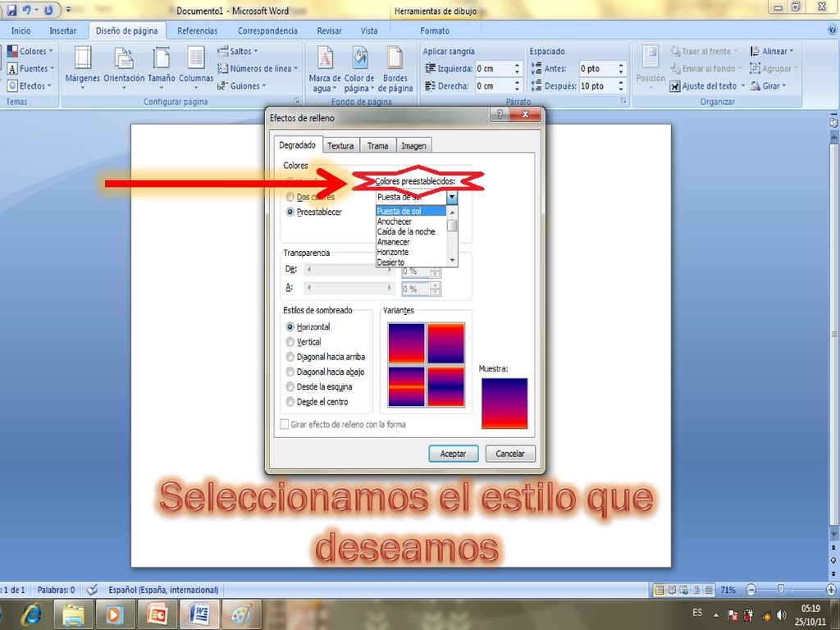840x630 pixels.
Task: Click the zoom out minus button
Action: pos(751,590)
